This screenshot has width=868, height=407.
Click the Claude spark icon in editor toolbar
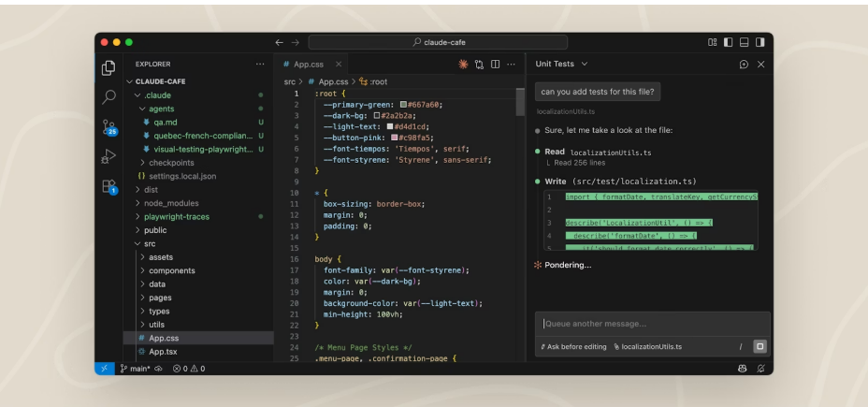463,65
